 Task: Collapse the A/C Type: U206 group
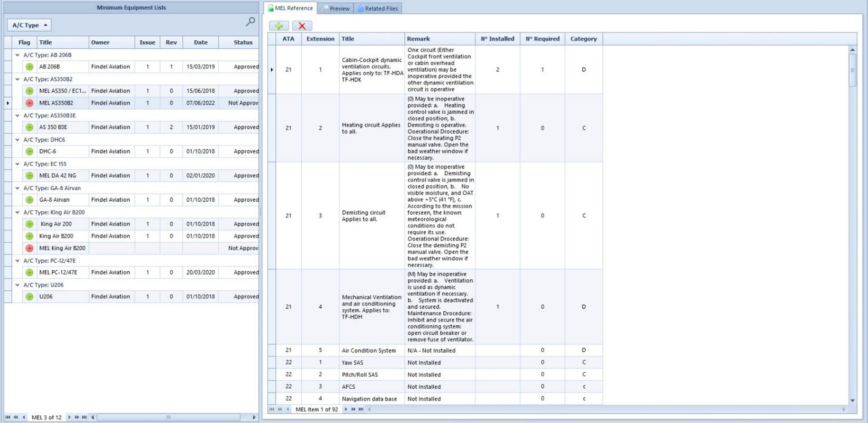point(17,285)
